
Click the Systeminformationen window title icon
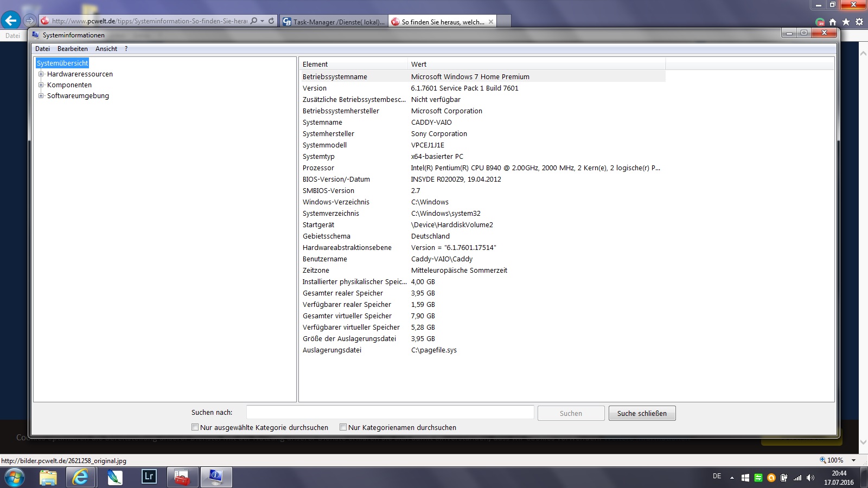tap(36, 35)
